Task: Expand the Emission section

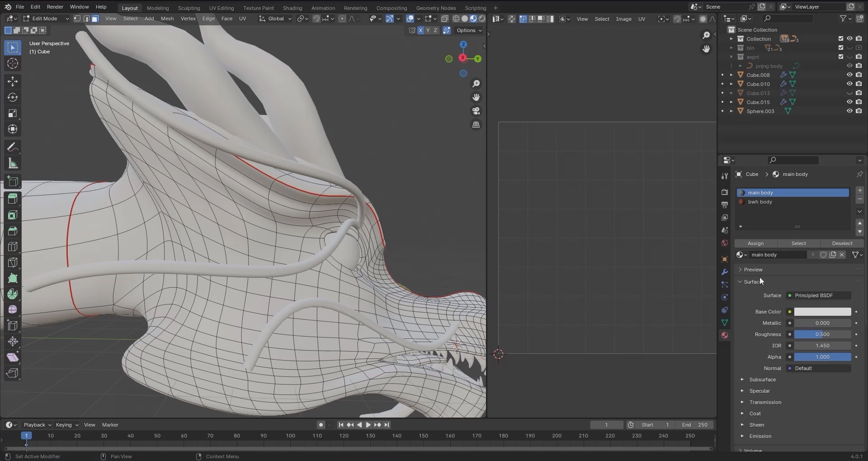Action: (760, 436)
